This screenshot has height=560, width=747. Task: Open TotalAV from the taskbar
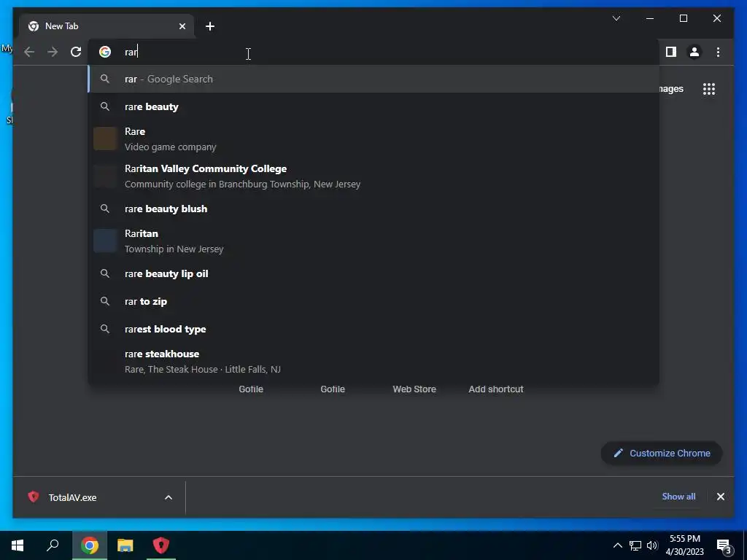[161, 545]
